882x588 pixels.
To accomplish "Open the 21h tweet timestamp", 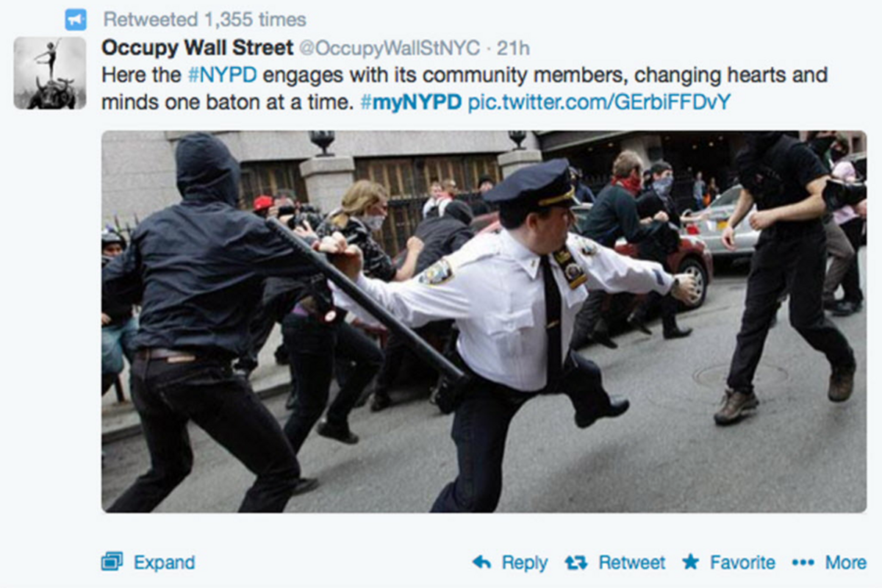I will point(513,49).
